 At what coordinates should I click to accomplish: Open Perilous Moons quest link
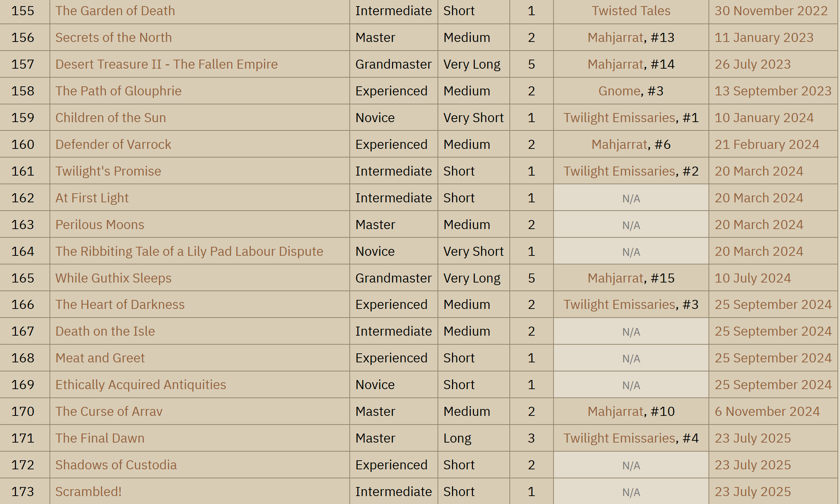pos(100,225)
